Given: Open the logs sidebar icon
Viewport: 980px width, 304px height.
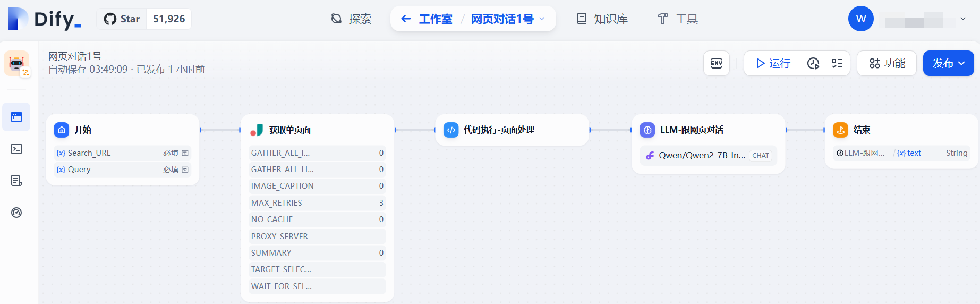Looking at the screenshot, I should tap(16, 181).
